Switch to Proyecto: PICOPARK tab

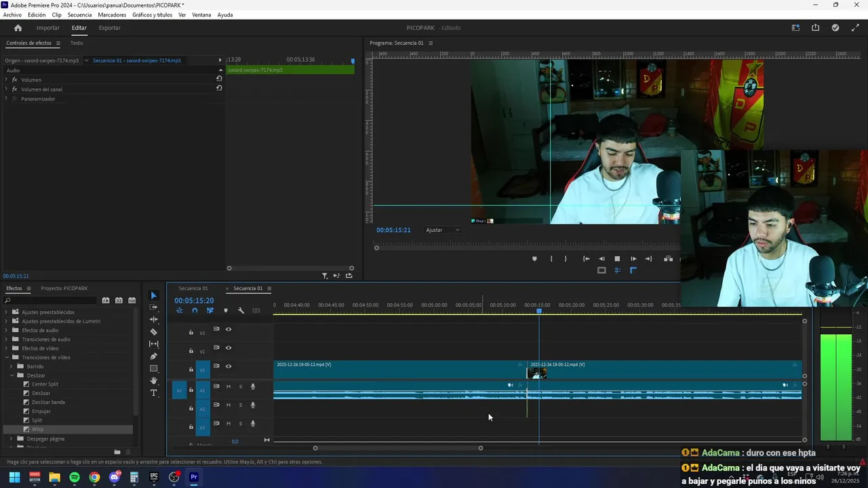[64, 288]
